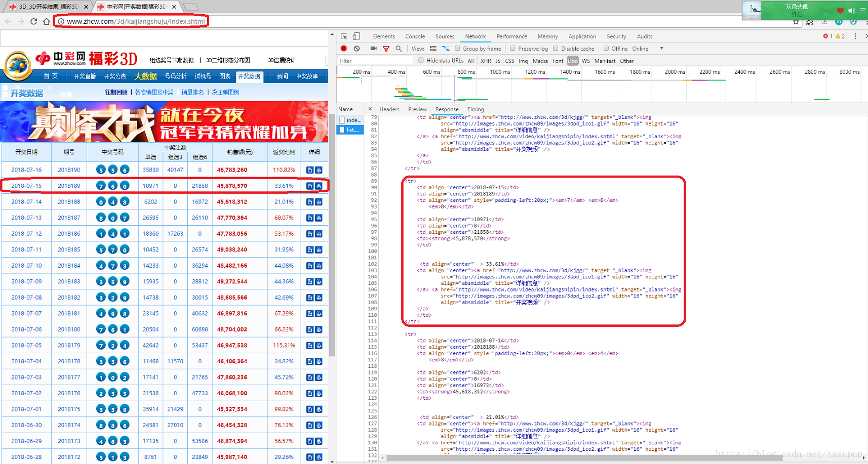Stop recording the network log
Screen dimensions: 868x464
click(344, 49)
